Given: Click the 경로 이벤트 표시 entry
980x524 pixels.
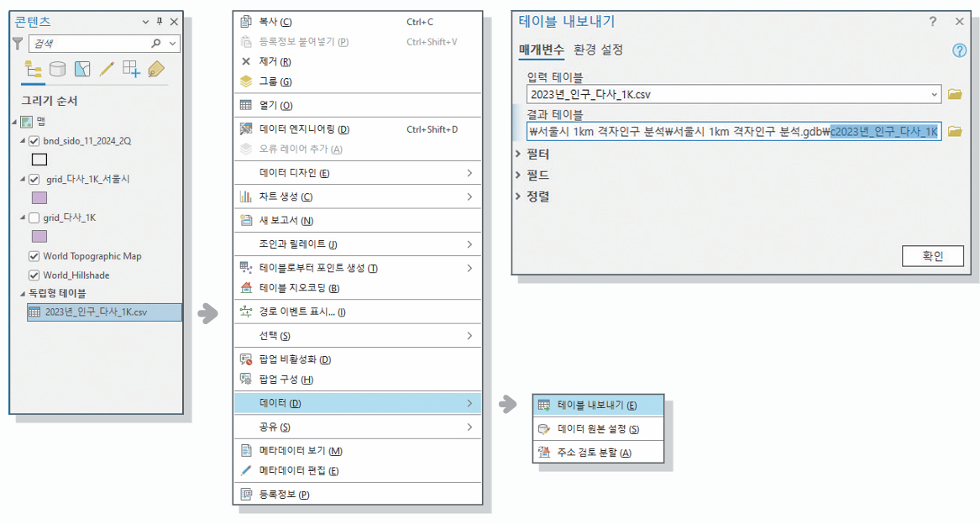Looking at the screenshot, I should coord(358,312).
